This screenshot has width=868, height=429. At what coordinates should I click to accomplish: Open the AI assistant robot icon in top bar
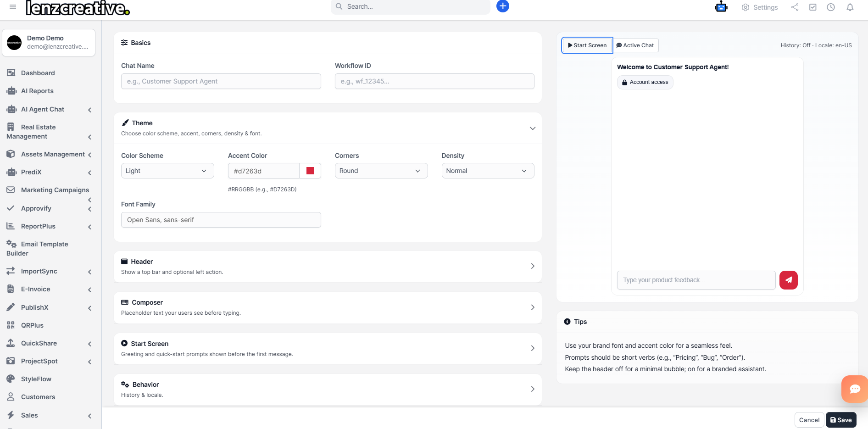(x=721, y=7)
